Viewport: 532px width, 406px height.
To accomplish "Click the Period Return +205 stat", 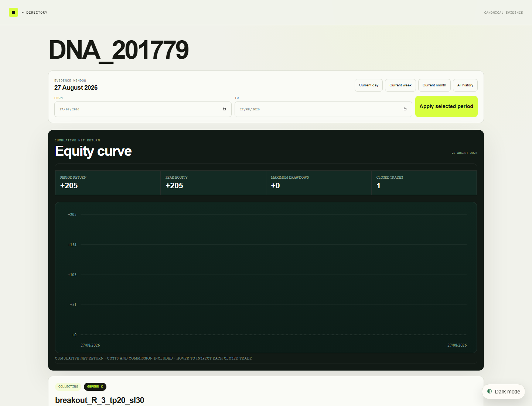I will click(x=108, y=183).
